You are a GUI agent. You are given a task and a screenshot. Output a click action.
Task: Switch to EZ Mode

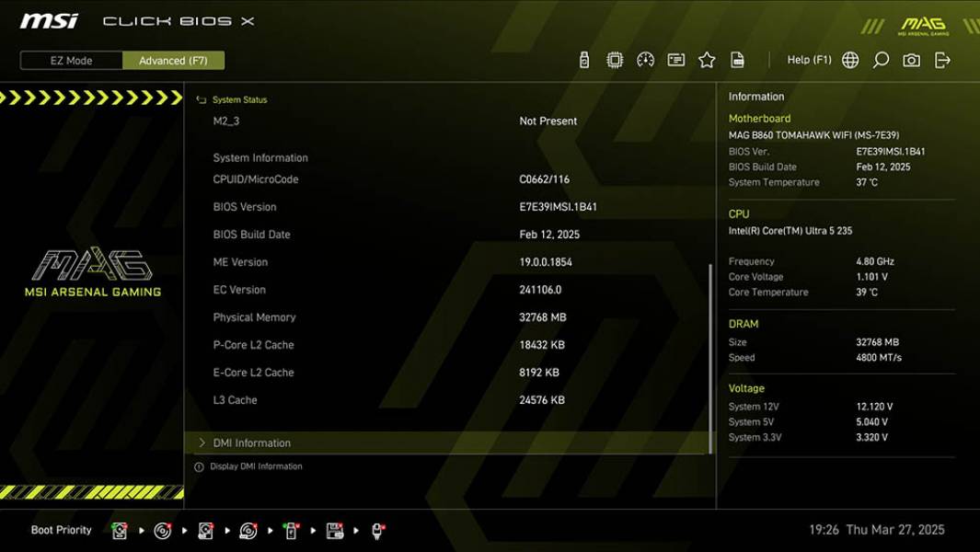(x=71, y=61)
